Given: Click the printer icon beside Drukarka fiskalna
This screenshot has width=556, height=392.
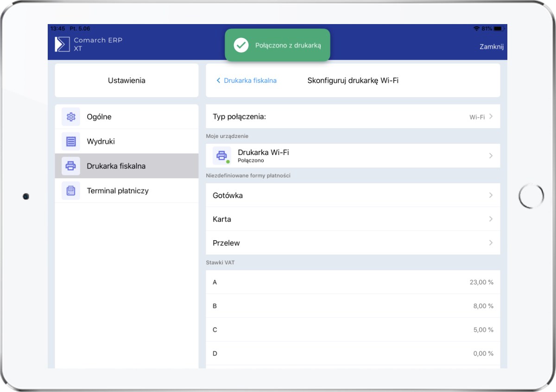Looking at the screenshot, I should pyautogui.click(x=71, y=166).
